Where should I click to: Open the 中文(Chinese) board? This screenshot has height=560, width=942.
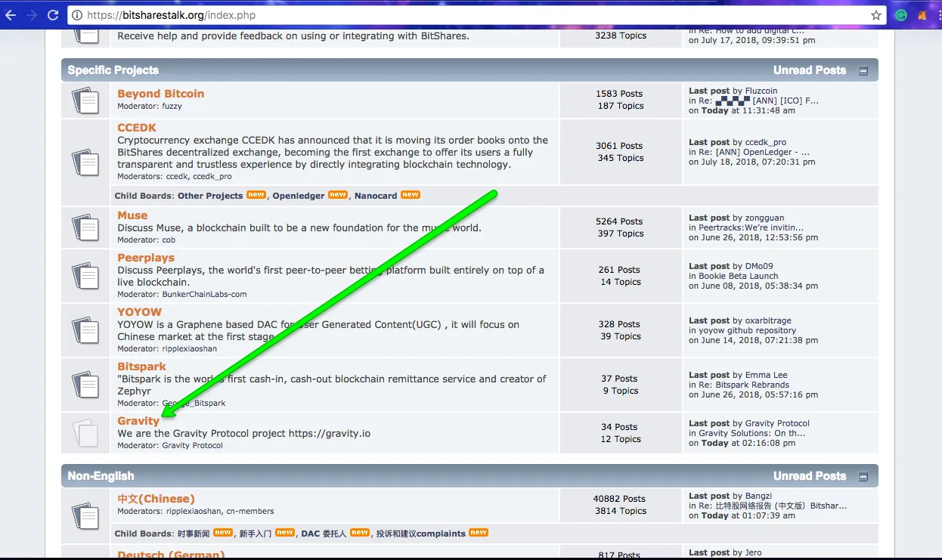click(x=156, y=499)
